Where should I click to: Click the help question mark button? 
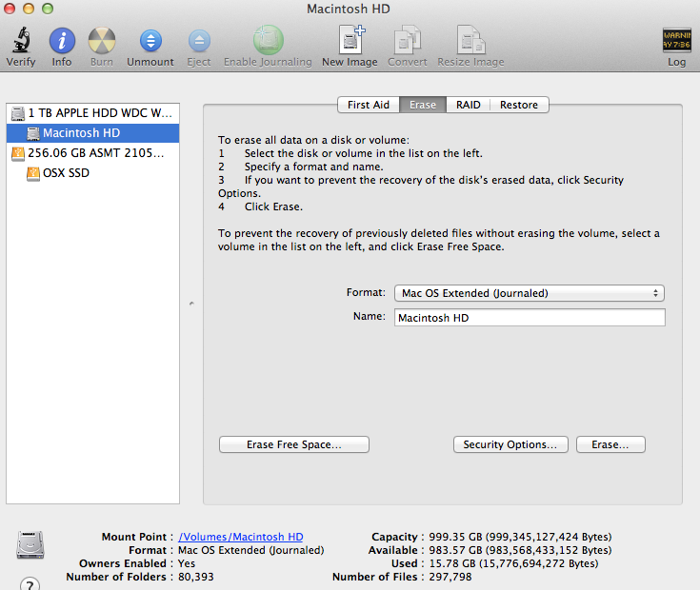point(30,583)
